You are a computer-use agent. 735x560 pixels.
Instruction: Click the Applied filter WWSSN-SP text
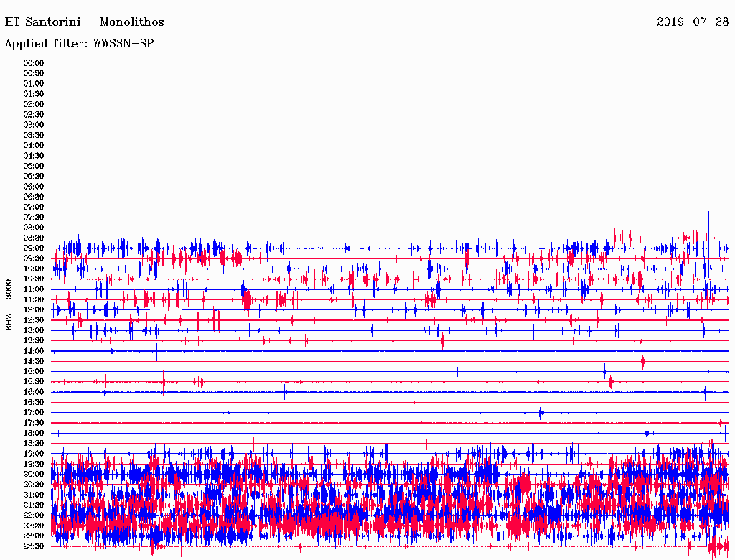(80, 44)
